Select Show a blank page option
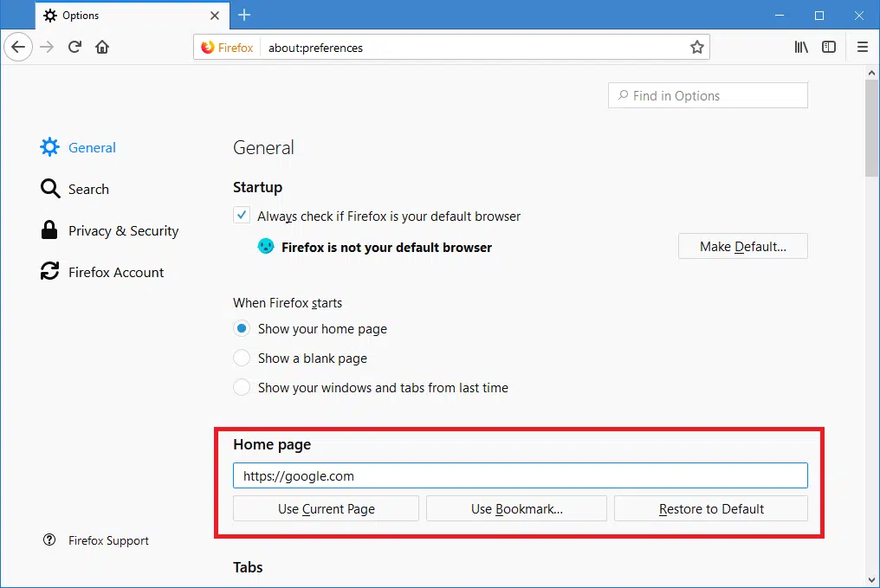The image size is (880, 588). coord(242,358)
